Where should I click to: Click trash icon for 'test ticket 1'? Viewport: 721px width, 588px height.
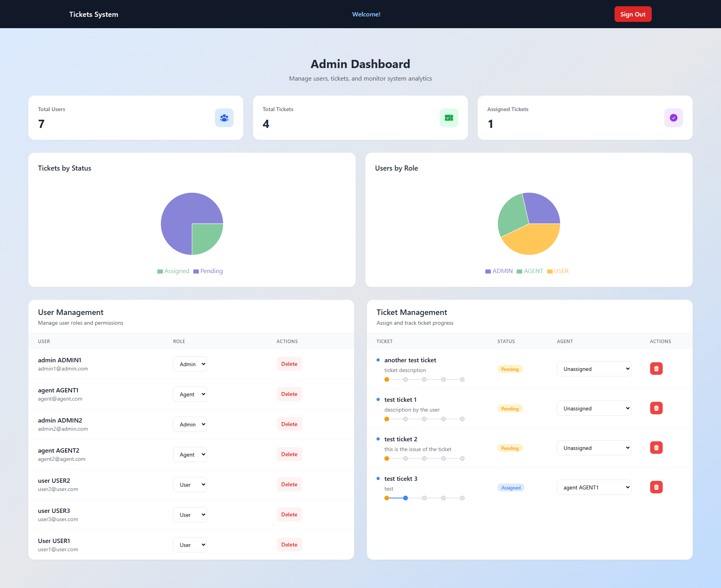pyautogui.click(x=656, y=408)
